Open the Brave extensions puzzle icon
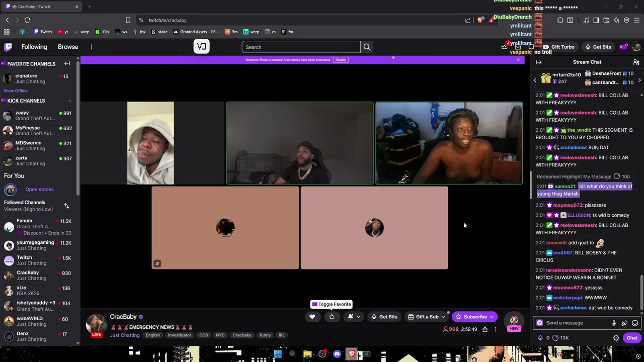The width and height of the screenshot is (644, 362). [x=560, y=20]
